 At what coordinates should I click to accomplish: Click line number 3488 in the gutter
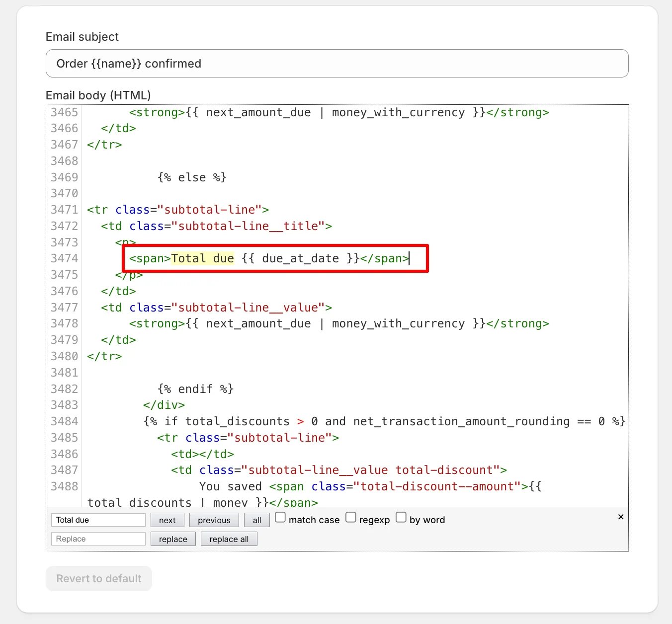[x=65, y=486]
